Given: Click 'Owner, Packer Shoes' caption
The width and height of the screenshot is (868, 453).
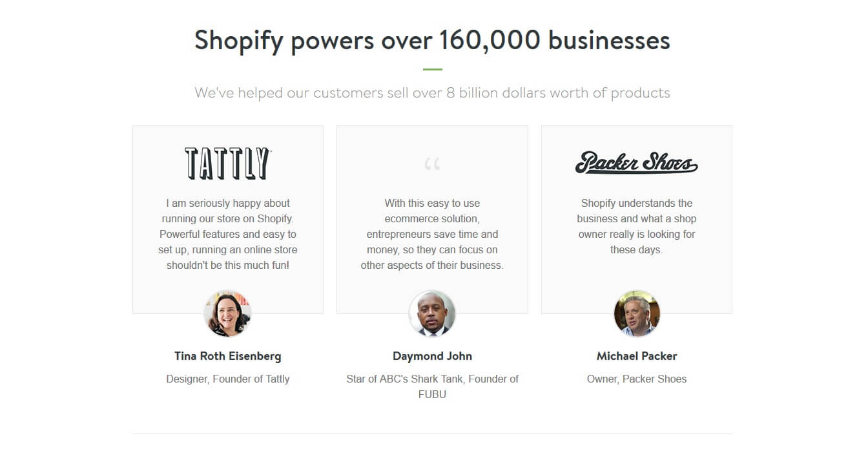Looking at the screenshot, I should [x=637, y=379].
